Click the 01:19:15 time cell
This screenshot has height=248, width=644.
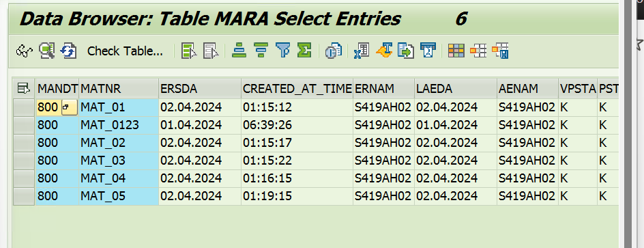(297, 196)
